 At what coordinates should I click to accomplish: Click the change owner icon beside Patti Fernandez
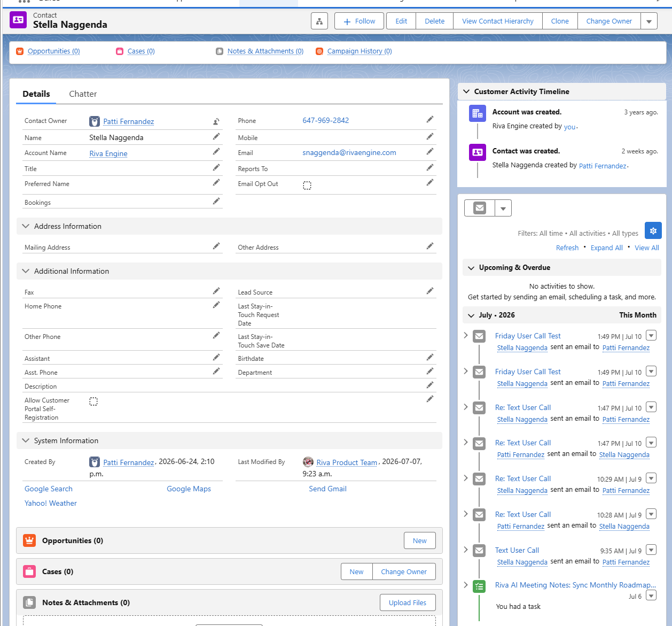[216, 121]
